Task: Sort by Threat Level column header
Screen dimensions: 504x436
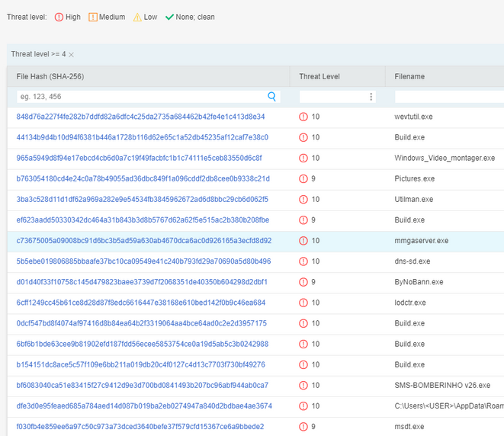Action: (x=319, y=76)
